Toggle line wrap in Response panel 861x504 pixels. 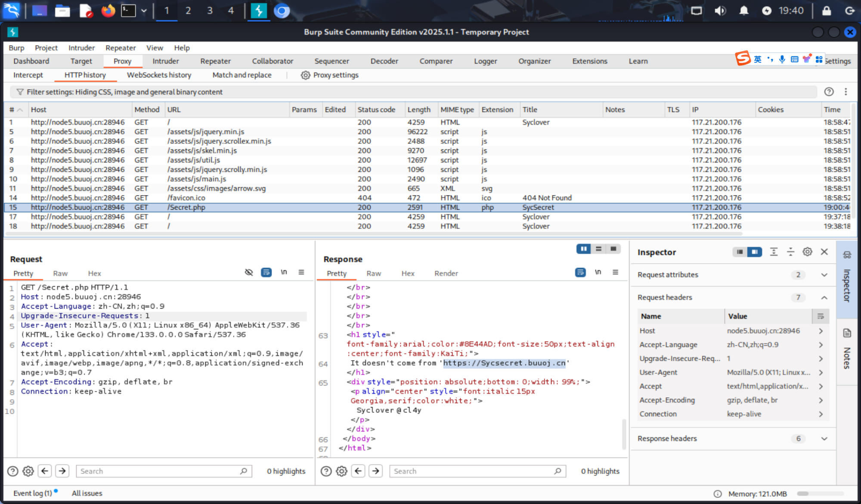click(580, 272)
